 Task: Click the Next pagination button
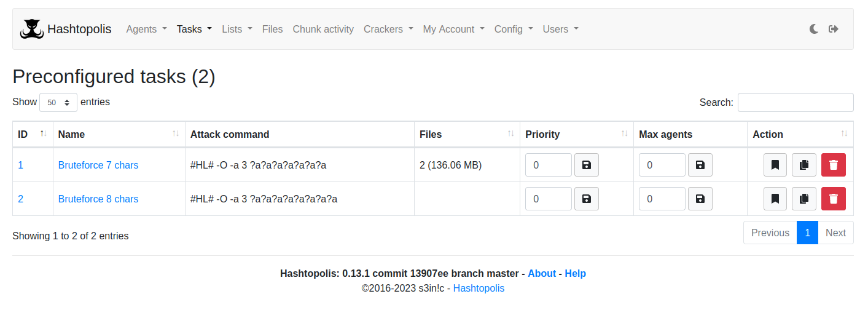click(835, 233)
